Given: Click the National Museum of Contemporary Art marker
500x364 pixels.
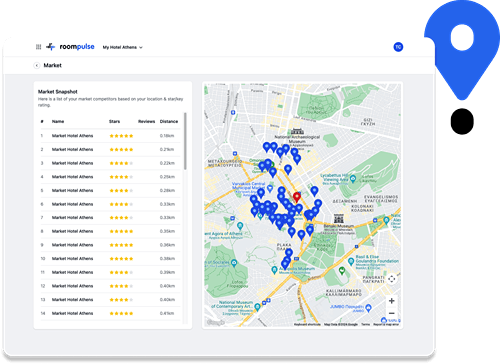Looking at the screenshot, I should pyautogui.click(x=257, y=307).
